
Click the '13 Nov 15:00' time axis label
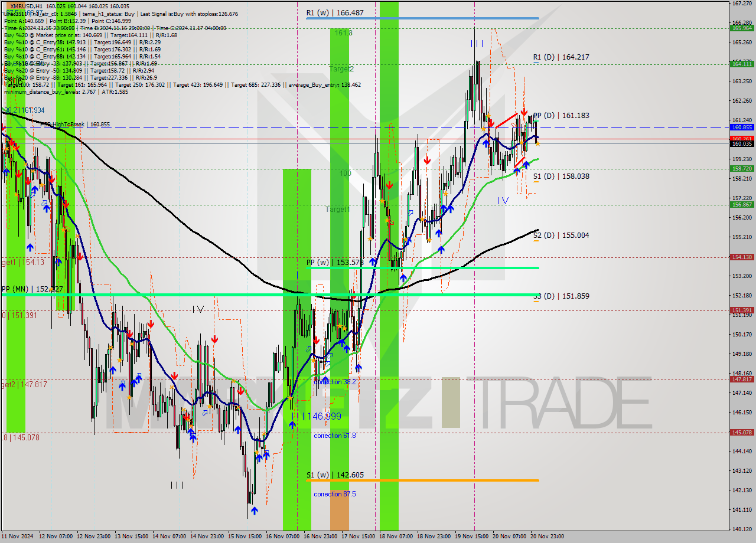(x=132, y=537)
